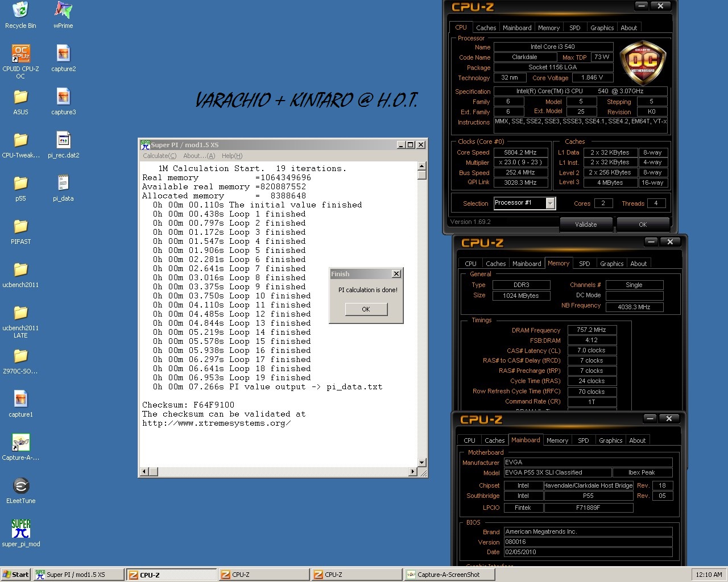The height and width of the screenshot is (582, 728).
Task: Click right arrow of Super PI horizontal scrollbar
Action: pyautogui.click(x=413, y=471)
